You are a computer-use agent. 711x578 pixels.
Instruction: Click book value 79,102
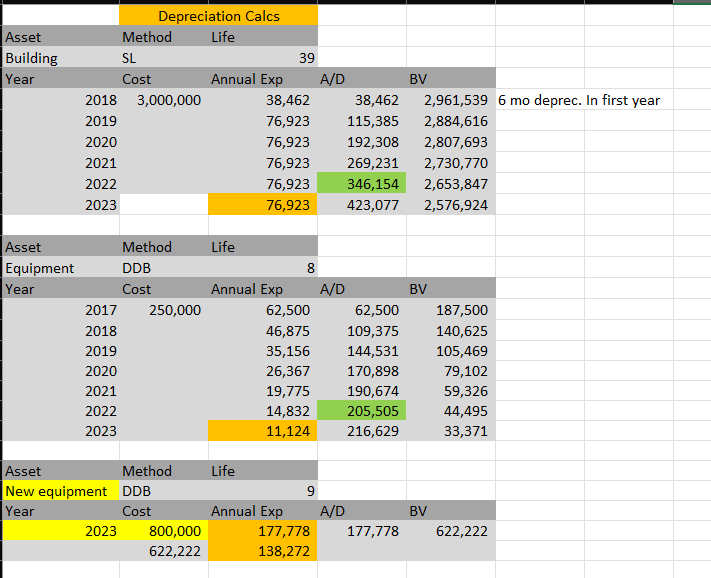(x=451, y=371)
